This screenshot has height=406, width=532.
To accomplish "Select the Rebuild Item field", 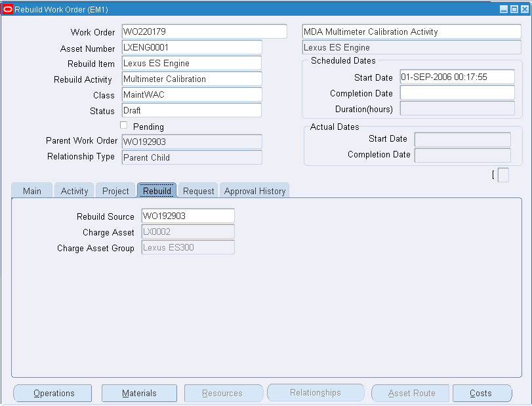I will pyautogui.click(x=190, y=64).
